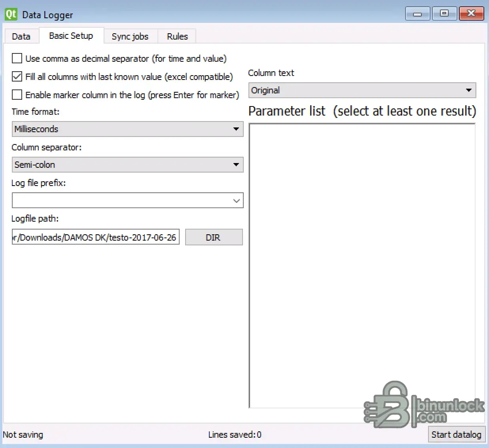Enable comma as decimal separator checkbox
489x448 pixels.
(x=17, y=59)
